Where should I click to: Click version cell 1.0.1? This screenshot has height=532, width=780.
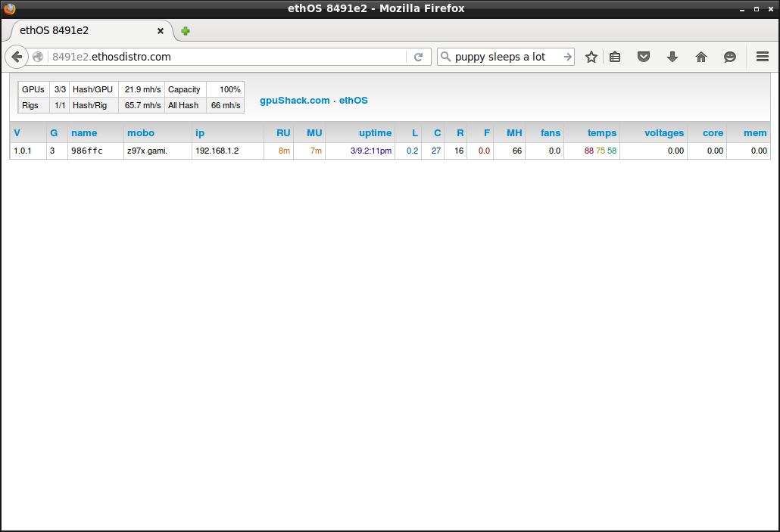pyautogui.click(x=23, y=151)
